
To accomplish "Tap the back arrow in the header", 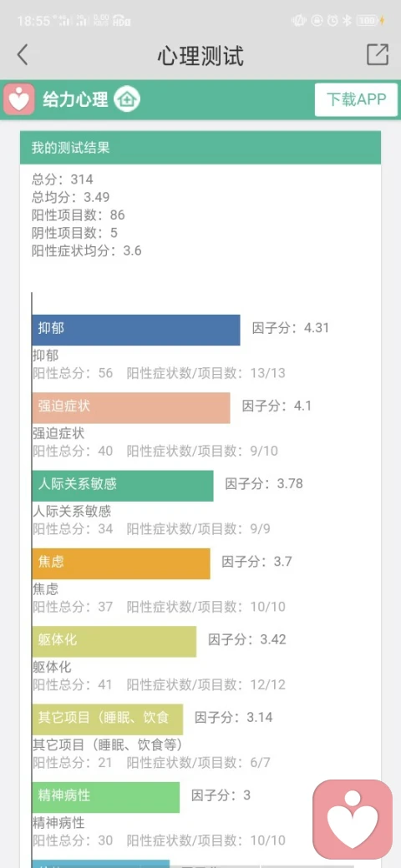I will click(23, 55).
